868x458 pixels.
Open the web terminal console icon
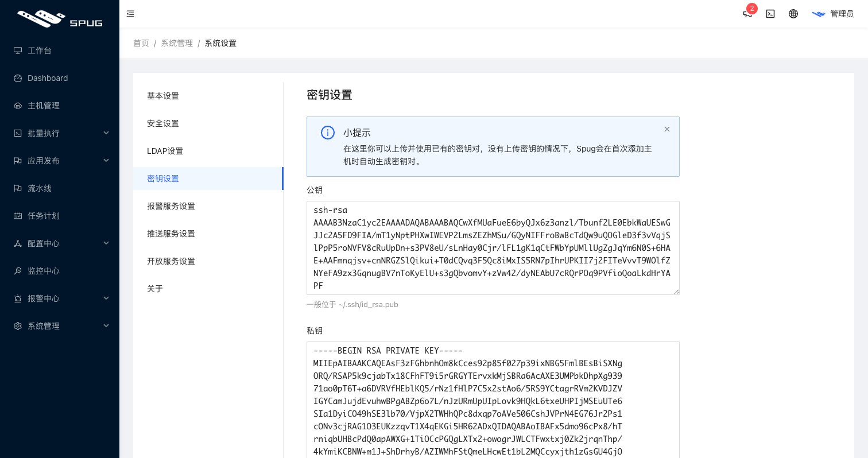tap(770, 14)
